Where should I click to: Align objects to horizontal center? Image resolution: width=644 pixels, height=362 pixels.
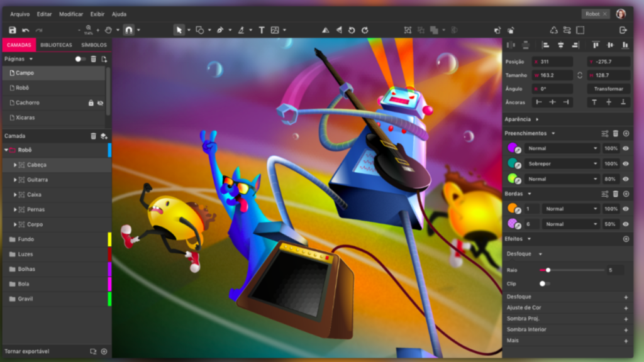[560, 45]
